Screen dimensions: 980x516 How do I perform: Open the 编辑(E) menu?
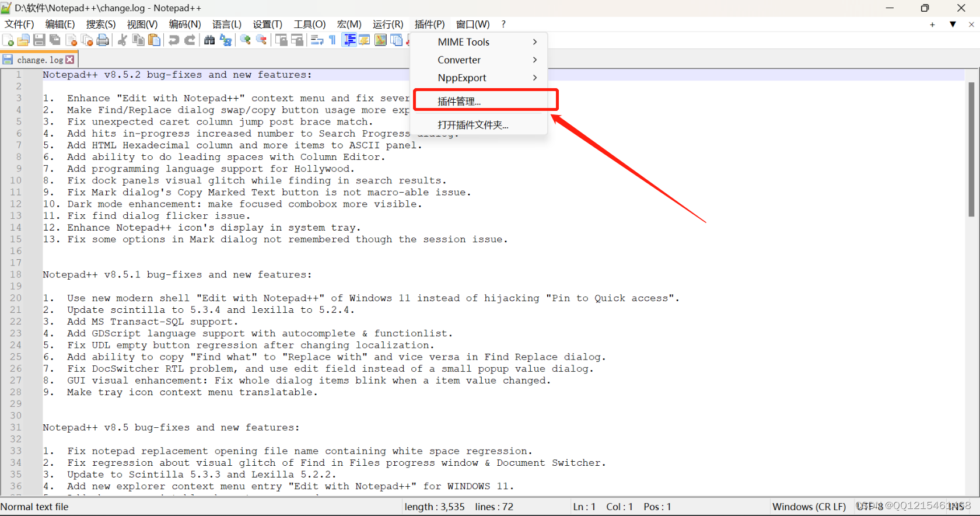point(60,24)
